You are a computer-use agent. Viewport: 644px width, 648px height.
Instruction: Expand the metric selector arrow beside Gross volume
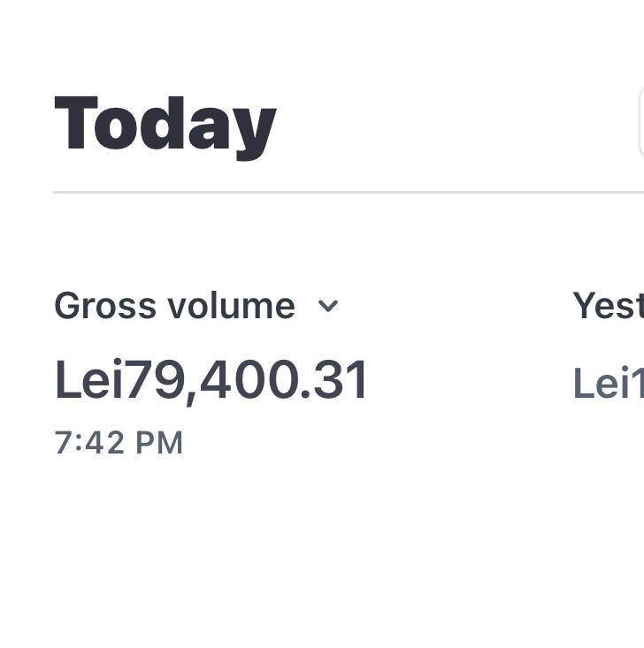tap(328, 307)
